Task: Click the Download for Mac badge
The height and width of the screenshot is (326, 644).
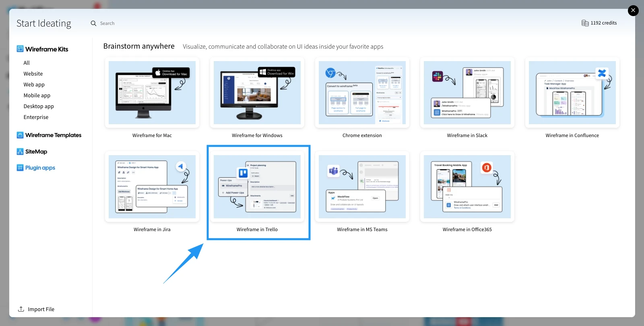Action: 171,73
